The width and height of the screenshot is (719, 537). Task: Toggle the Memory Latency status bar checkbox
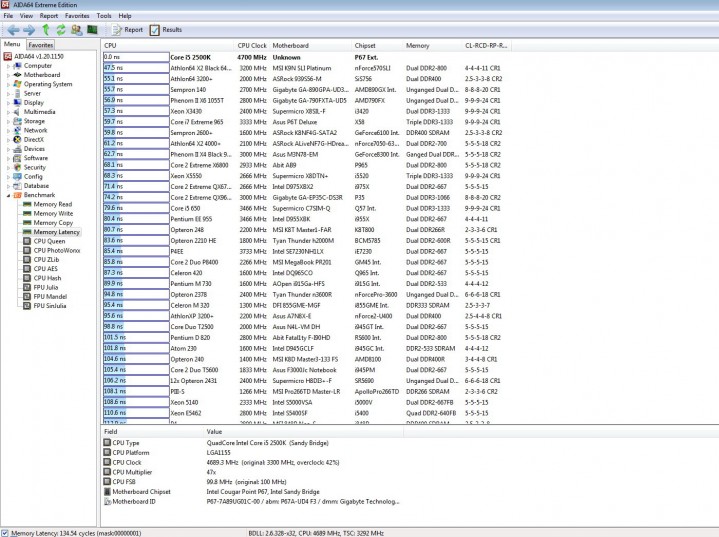tap(5, 533)
